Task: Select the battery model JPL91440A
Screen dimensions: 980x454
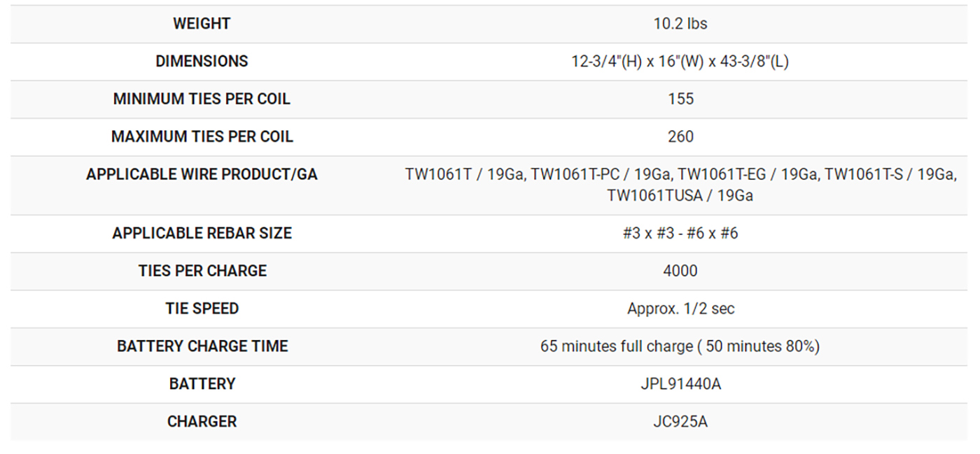Action: tap(680, 385)
